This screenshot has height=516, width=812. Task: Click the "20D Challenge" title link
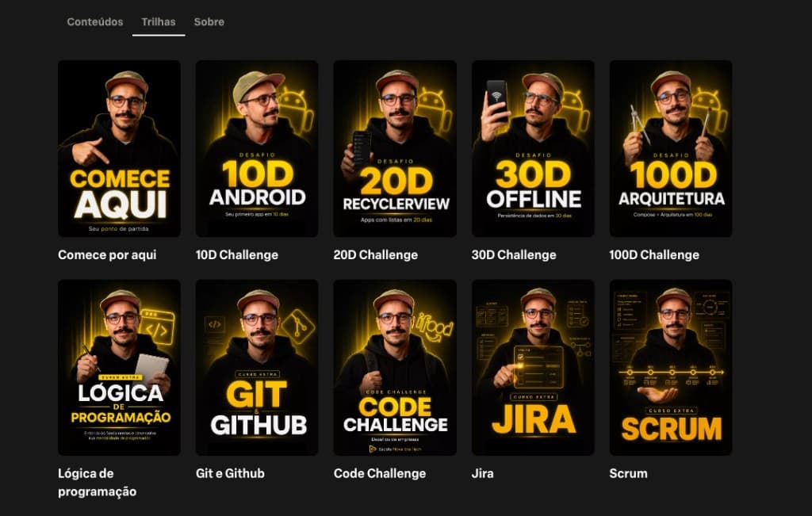376,254
